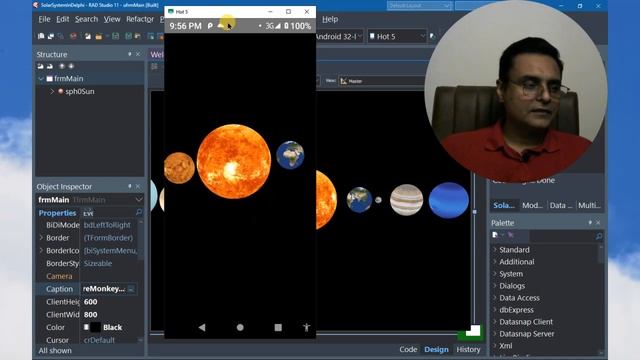Pin the Structure panel

coord(130,54)
